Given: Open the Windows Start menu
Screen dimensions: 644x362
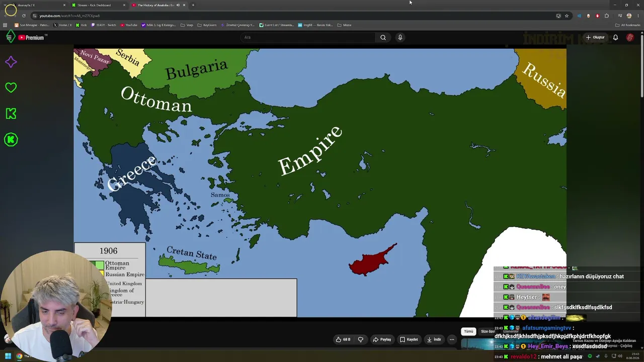Looking at the screenshot, I should [8, 356].
